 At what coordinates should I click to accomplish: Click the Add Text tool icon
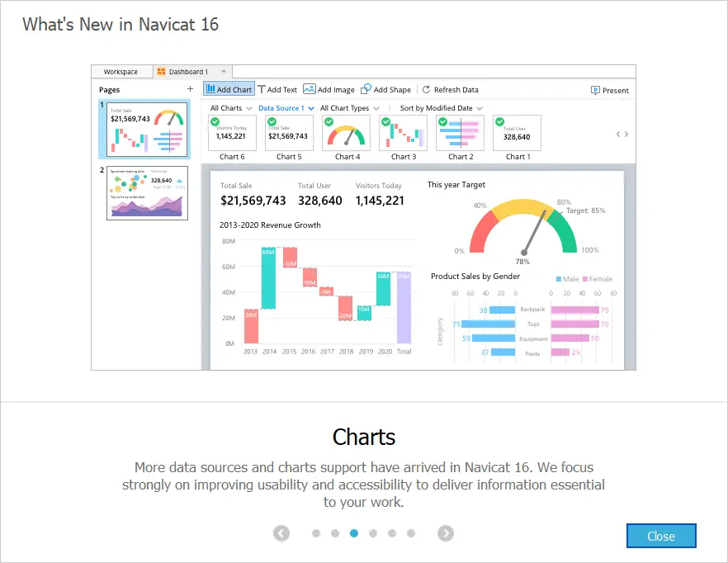[x=262, y=89]
